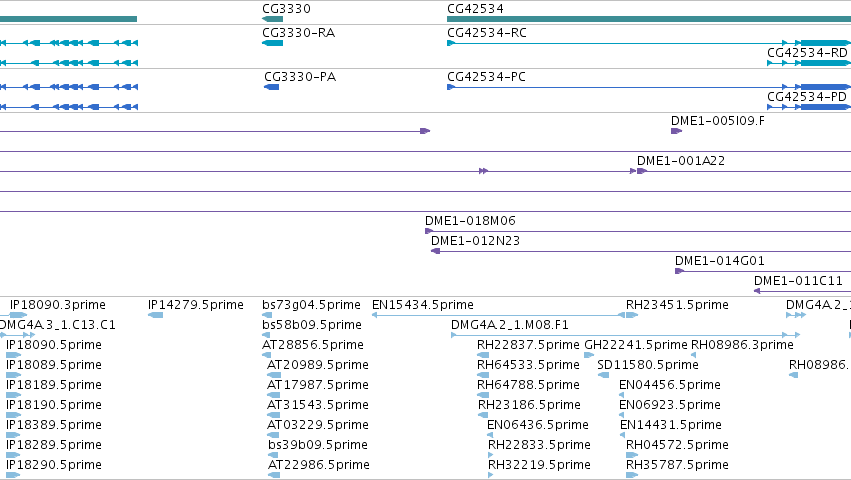Select EST IP18090.5prime
Viewport: 851px width, 480px height.
[x=54, y=345]
